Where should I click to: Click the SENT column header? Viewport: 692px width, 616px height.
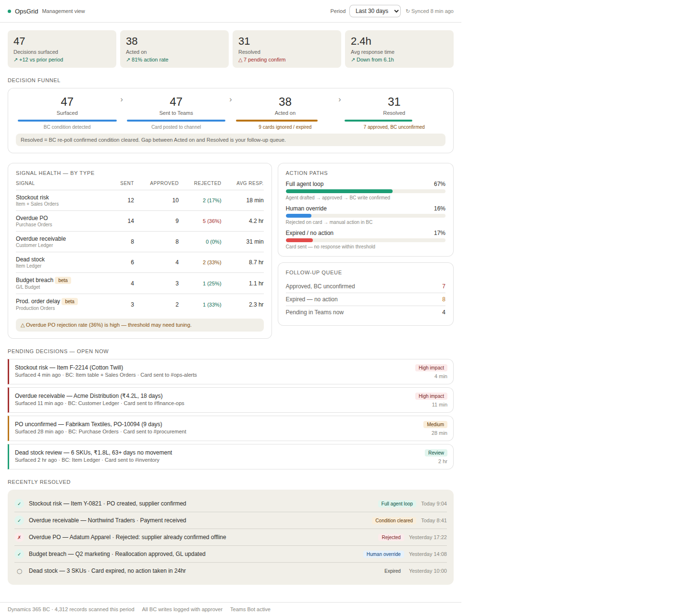127,183
